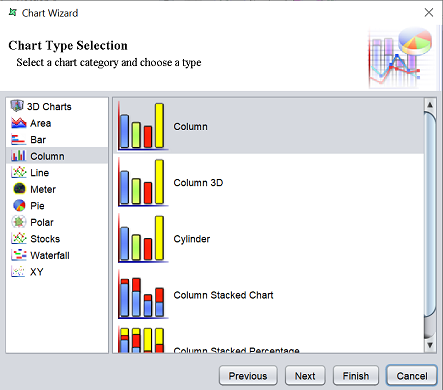Screen dimensions: 443x390
Task: Pick the Cylinder chart type thumbnail
Action: [x=143, y=239]
